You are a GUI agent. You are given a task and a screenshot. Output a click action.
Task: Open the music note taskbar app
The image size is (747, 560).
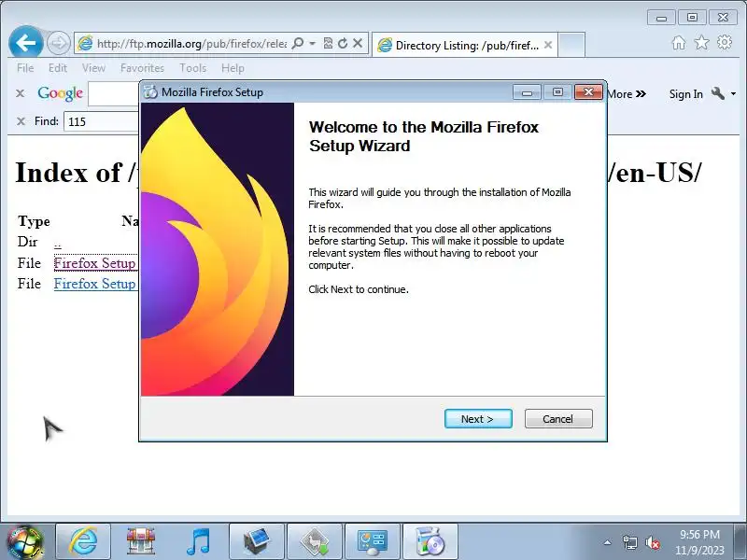pyautogui.click(x=198, y=541)
